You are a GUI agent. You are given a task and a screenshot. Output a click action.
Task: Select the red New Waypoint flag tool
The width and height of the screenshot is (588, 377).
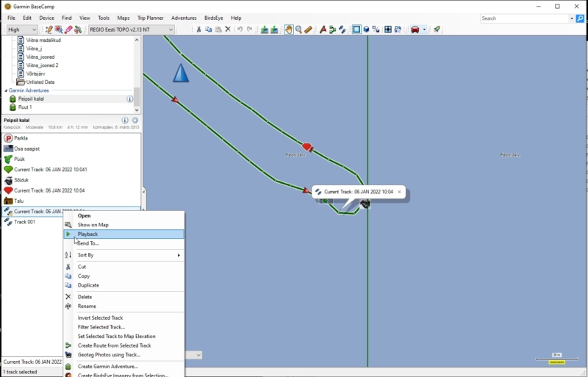point(323,29)
